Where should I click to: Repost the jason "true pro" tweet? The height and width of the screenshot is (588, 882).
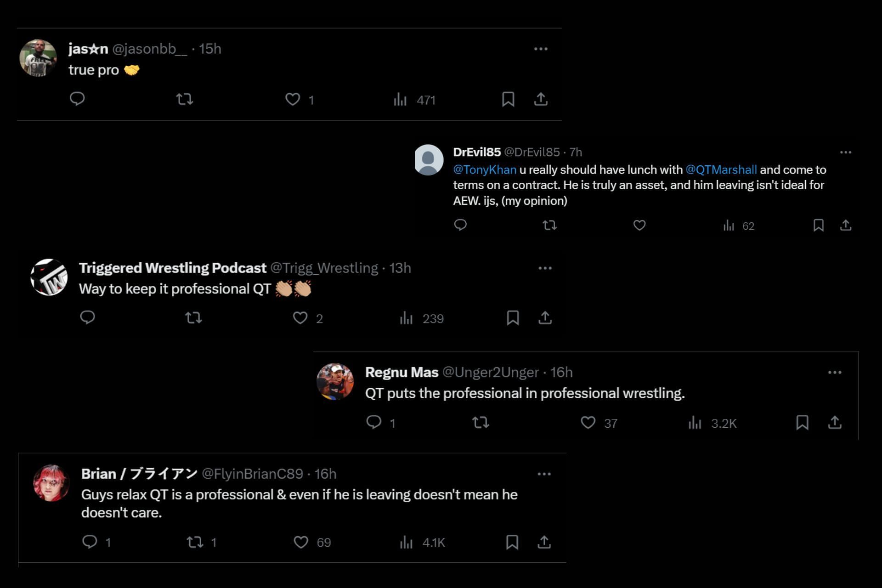185,99
